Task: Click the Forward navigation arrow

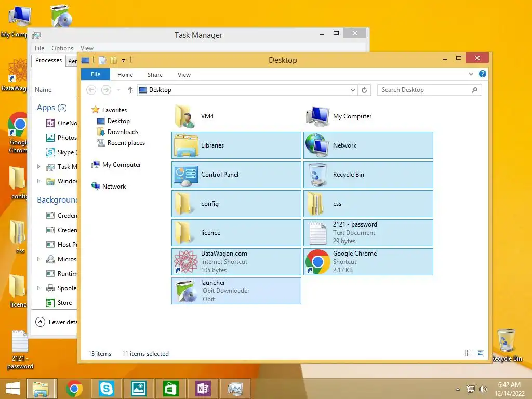Action: click(106, 90)
